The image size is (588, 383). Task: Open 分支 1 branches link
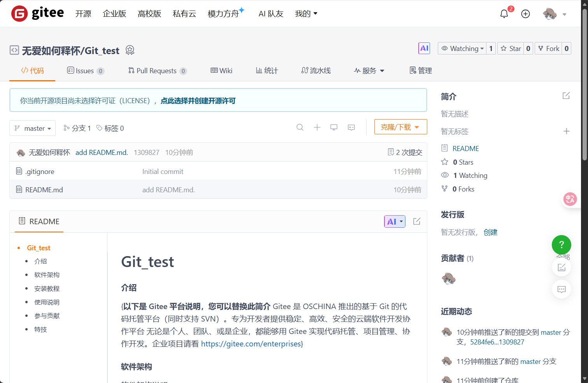tap(77, 128)
